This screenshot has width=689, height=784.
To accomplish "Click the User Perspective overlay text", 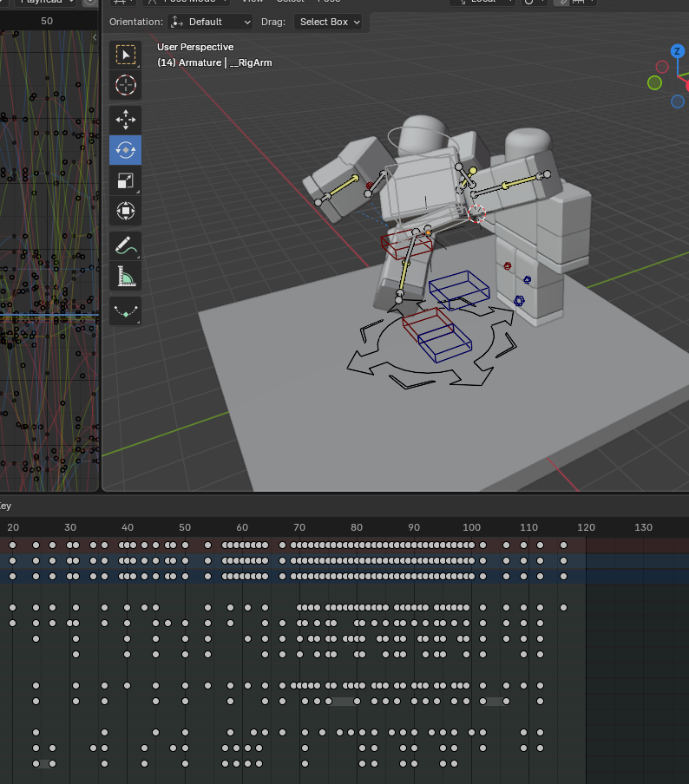I will (x=195, y=47).
